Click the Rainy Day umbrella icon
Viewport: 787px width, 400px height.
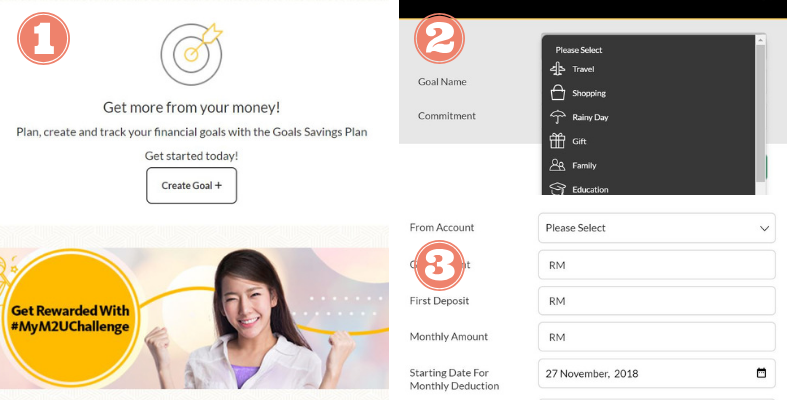tap(558, 117)
